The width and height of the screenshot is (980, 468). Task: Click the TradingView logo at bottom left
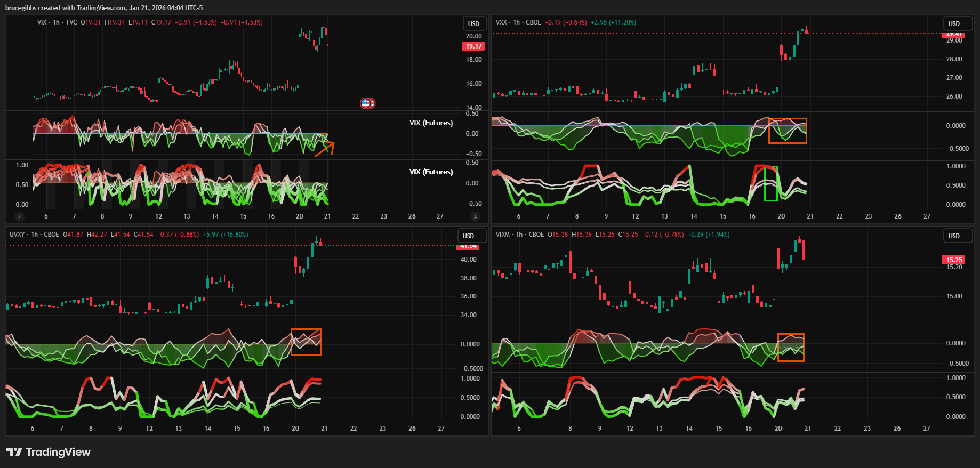click(x=49, y=452)
